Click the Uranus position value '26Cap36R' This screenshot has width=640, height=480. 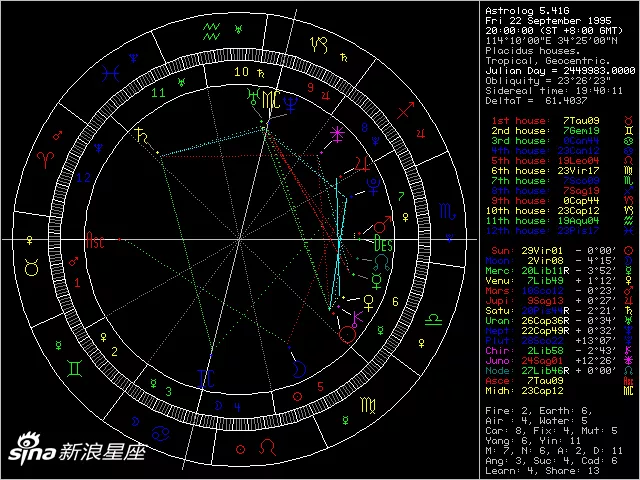tap(545, 321)
